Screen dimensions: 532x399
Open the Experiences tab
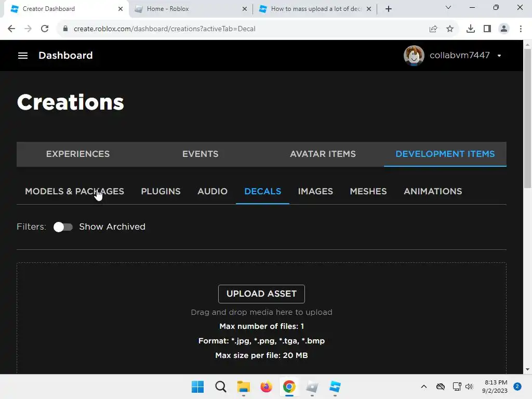coord(78,154)
